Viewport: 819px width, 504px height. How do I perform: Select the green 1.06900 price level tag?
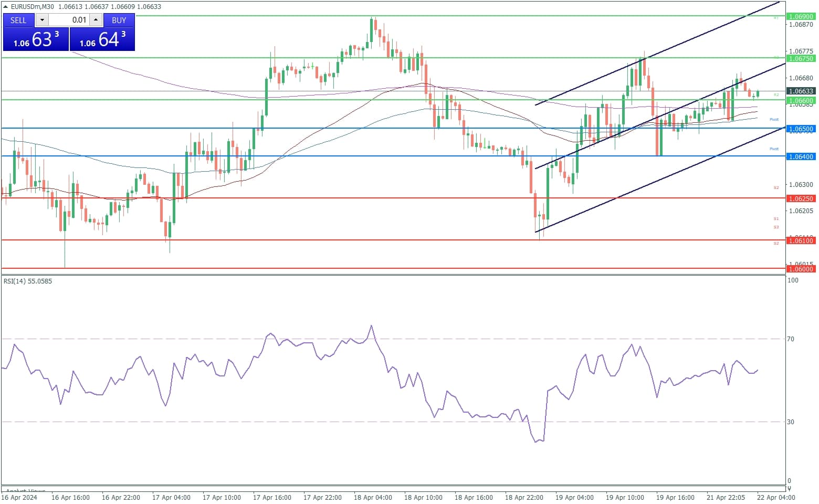tap(801, 17)
